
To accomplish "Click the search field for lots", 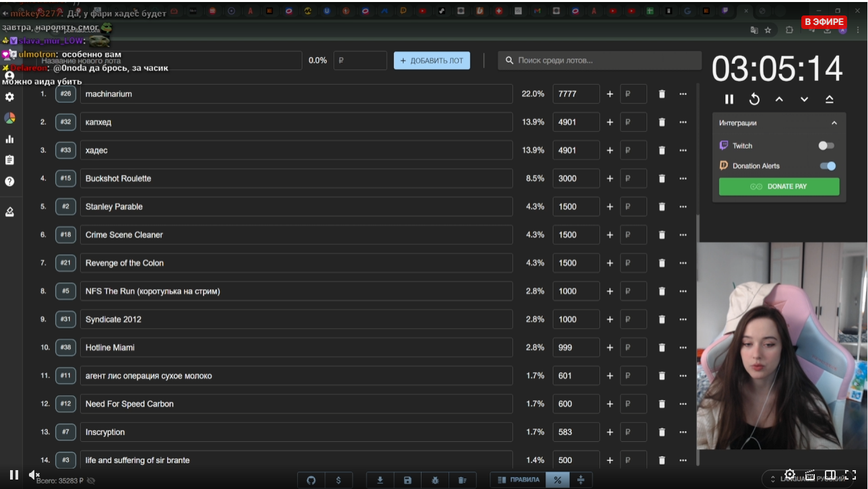I will (599, 61).
